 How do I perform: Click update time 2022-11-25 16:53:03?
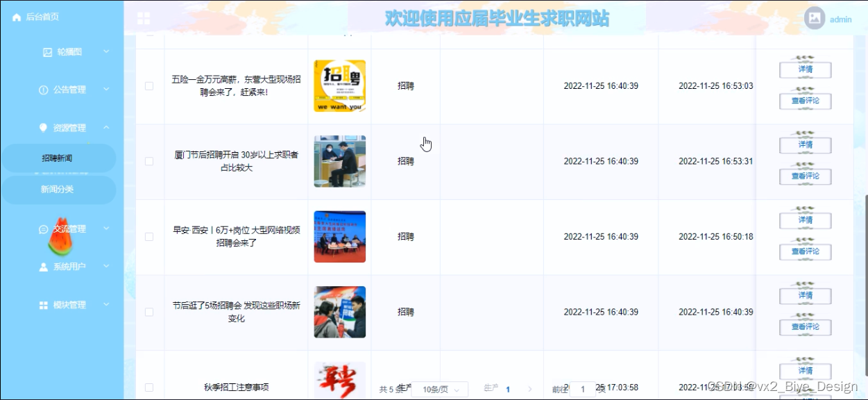point(715,86)
